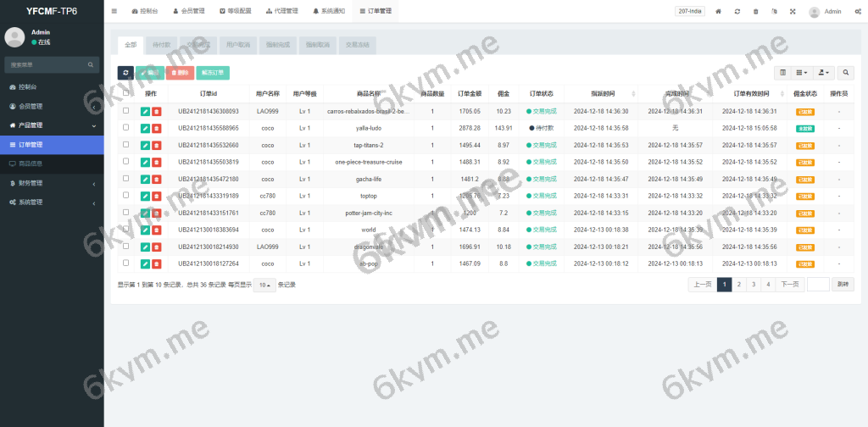Screen dimensions: 868x427
Task: Delete the order of product tap-titans-2
Action: click(156, 145)
